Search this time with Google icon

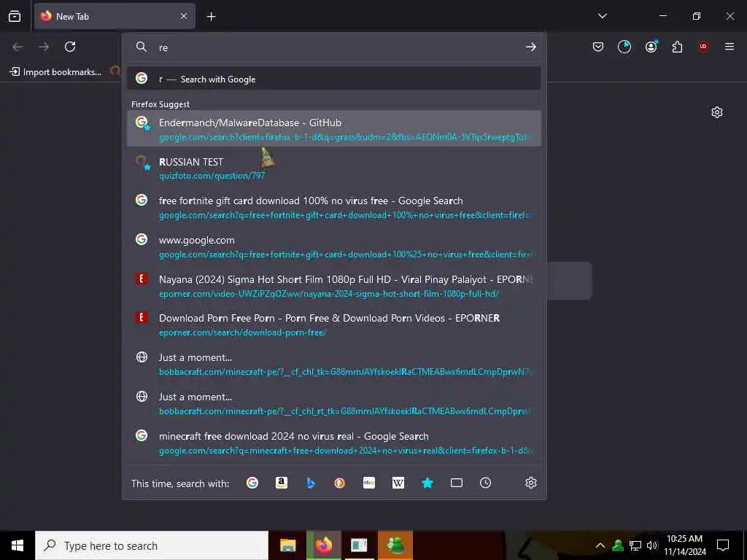(x=252, y=483)
